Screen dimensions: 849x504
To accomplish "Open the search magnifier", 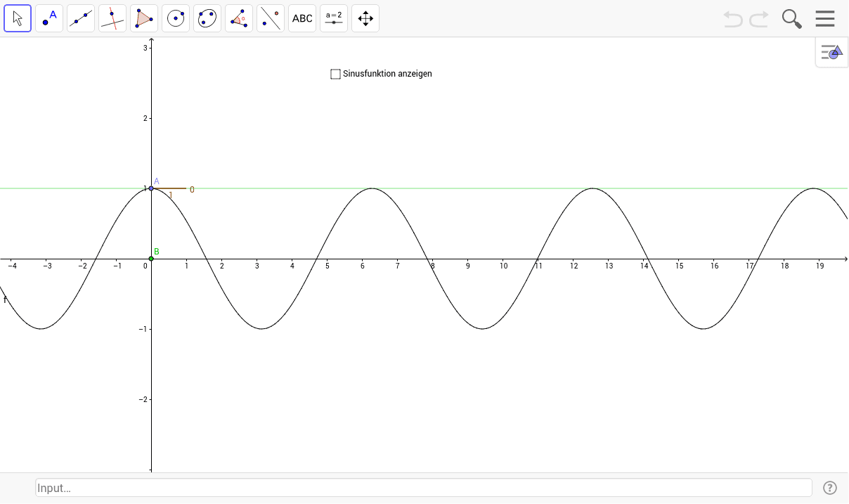I will pos(792,19).
